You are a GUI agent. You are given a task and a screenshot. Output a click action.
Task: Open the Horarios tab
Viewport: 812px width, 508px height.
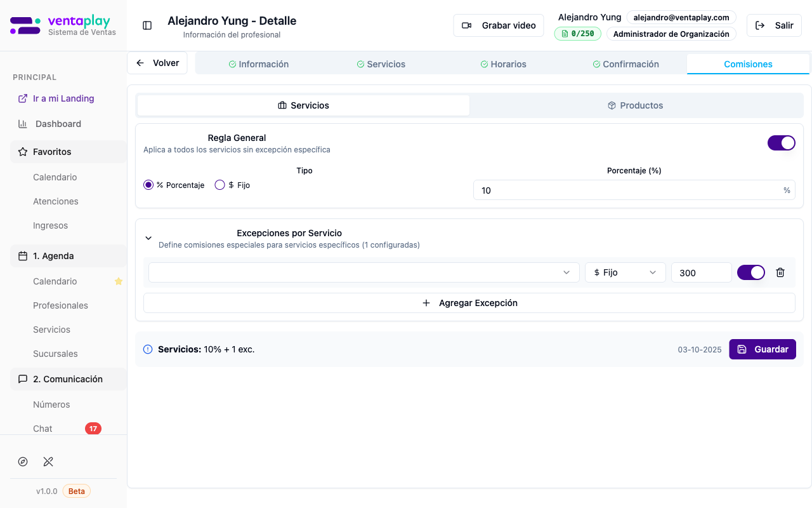503,64
